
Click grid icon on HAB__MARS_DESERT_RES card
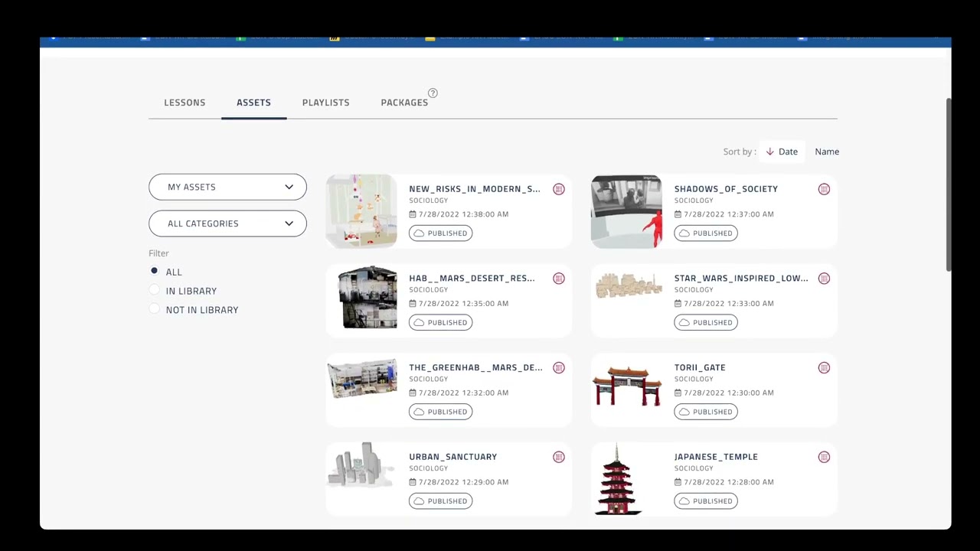click(x=559, y=279)
